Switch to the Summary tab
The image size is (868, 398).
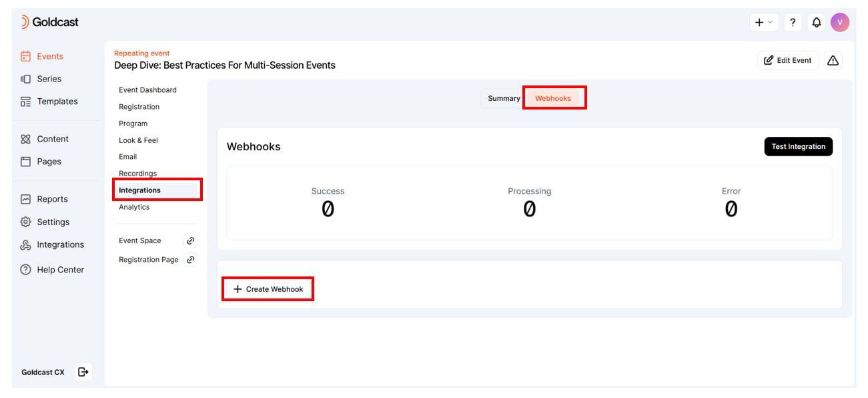pos(504,98)
